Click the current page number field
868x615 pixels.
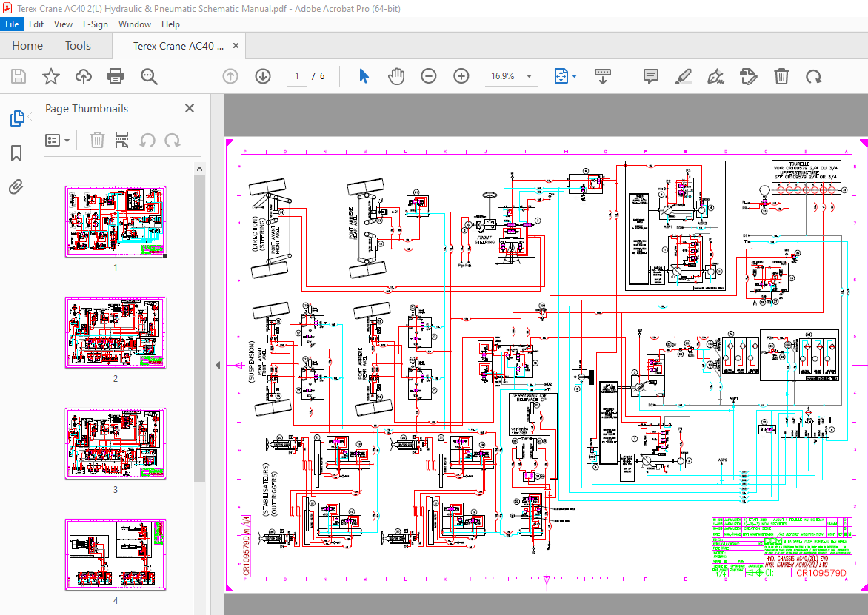(x=297, y=76)
